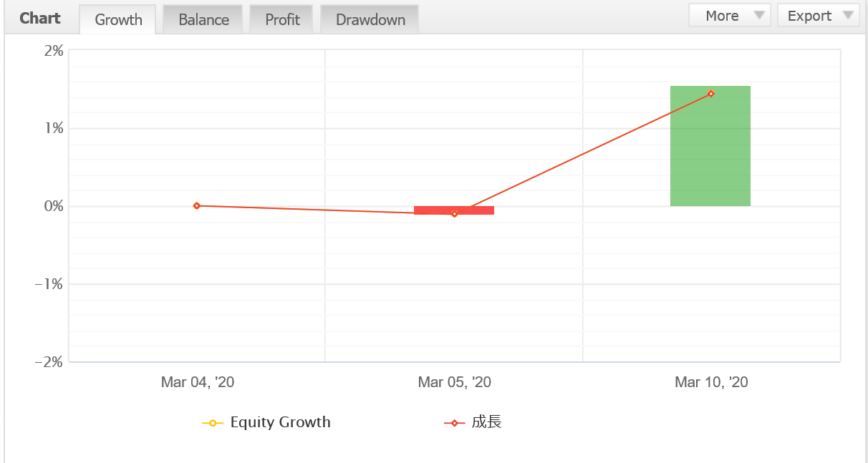Click the Mar 10, '20 axis label
868x463 pixels.
coord(711,382)
